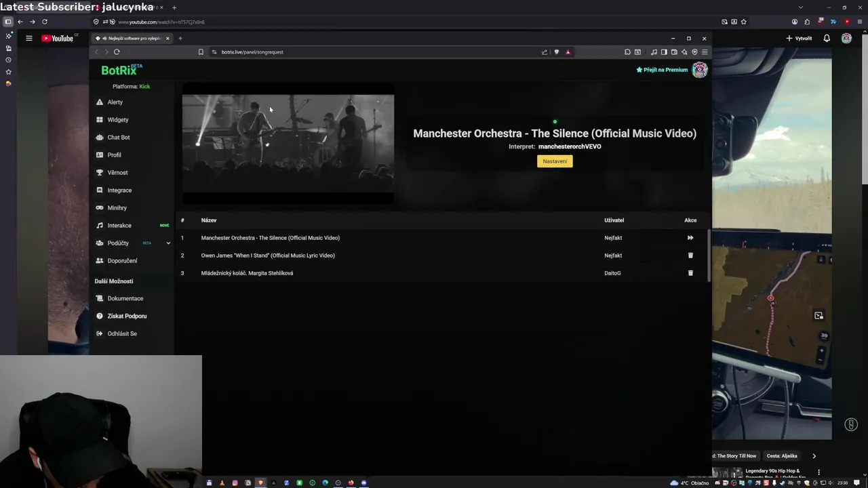The width and height of the screenshot is (868, 488).
Task: Go to Chat Bot settings
Action: 118,138
